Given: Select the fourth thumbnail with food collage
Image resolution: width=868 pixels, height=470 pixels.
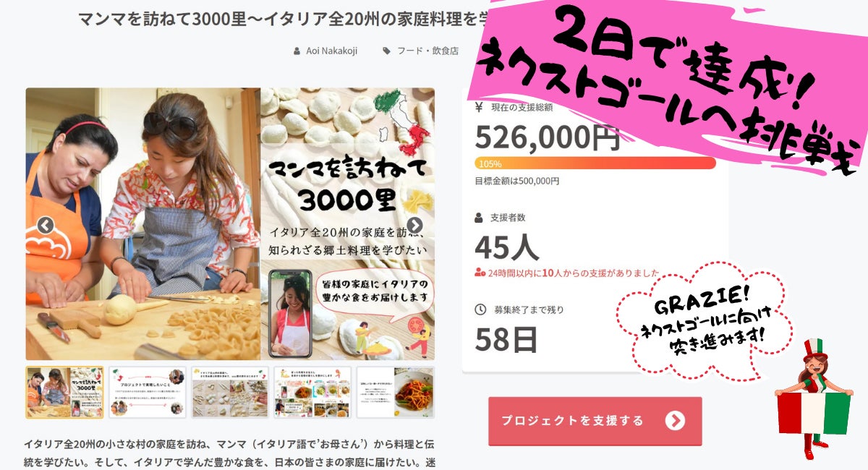Looking at the screenshot, I should click(312, 392).
